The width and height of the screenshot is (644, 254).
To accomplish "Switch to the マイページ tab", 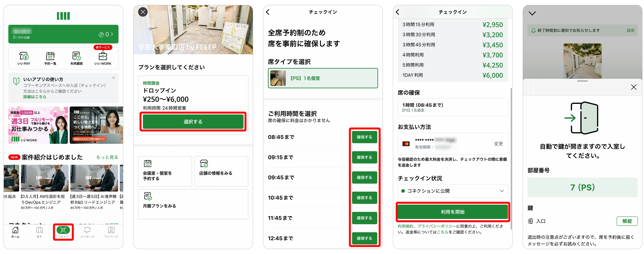I will coord(111,232).
